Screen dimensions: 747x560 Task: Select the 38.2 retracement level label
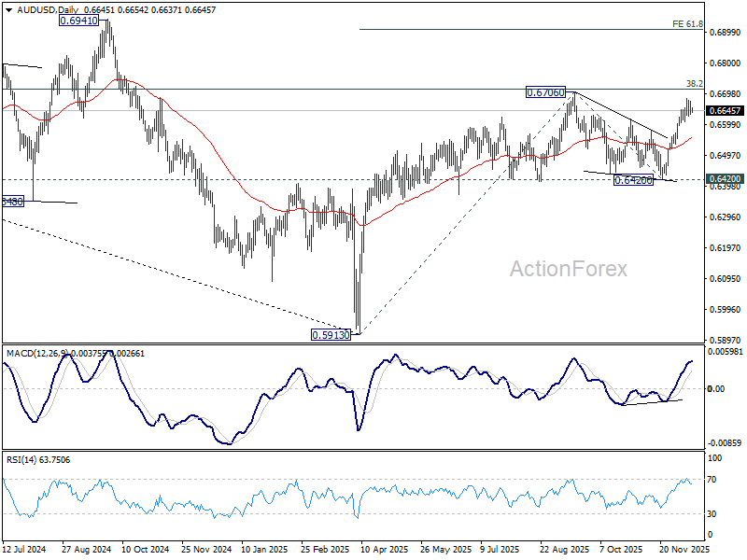click(x=694, y=83)
